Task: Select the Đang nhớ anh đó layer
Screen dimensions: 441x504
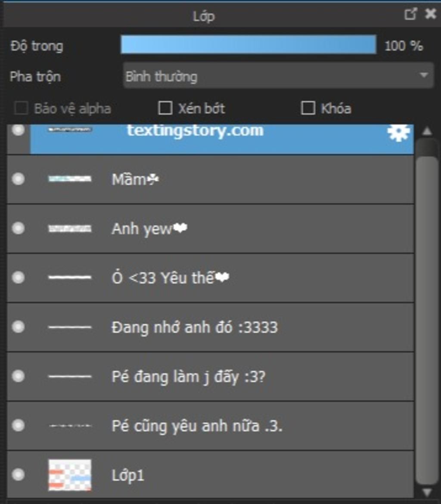Action: click(195, 327)
